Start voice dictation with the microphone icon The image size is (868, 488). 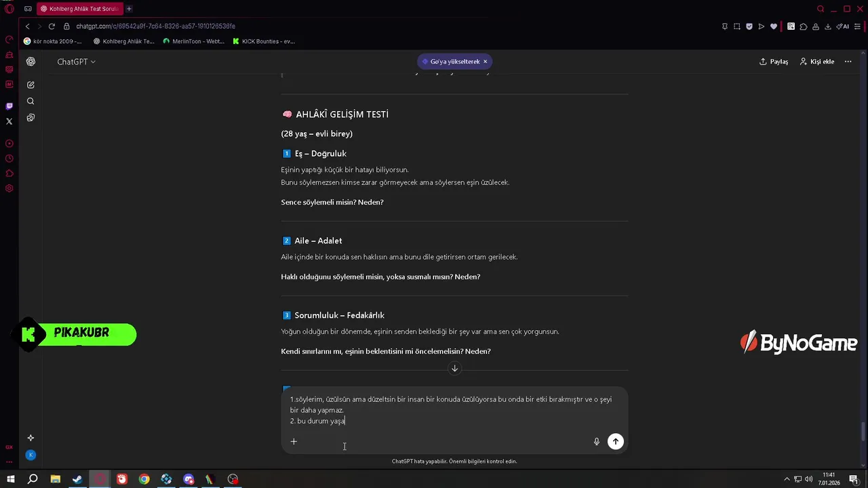[x=597, y=441]
